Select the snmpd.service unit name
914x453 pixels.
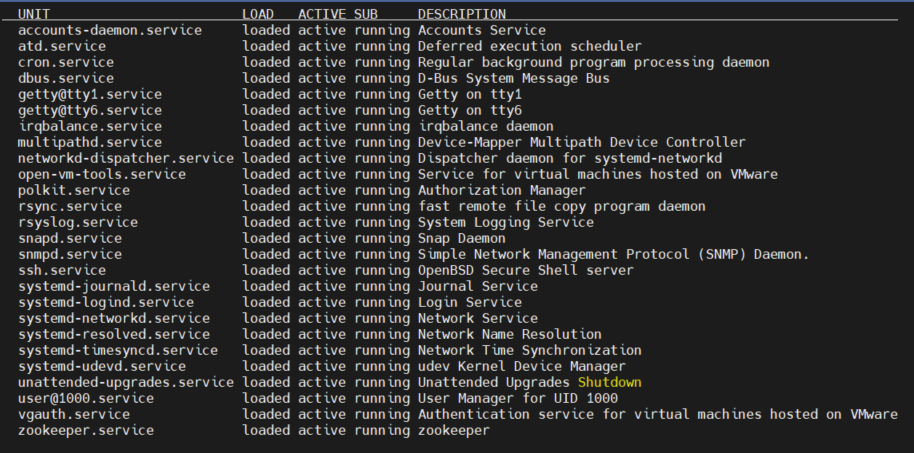pyautogui.click(x=70, y=254)
